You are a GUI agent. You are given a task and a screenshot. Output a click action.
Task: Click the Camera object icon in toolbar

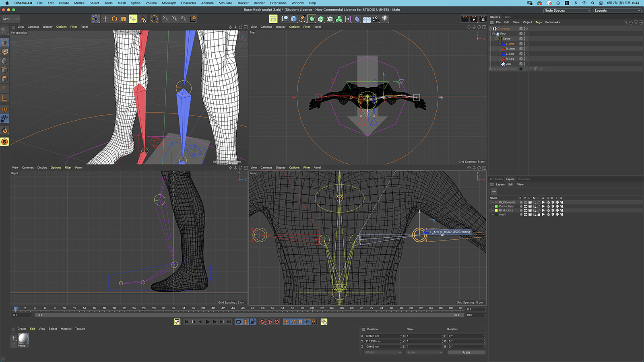click(x=376, y=19)
